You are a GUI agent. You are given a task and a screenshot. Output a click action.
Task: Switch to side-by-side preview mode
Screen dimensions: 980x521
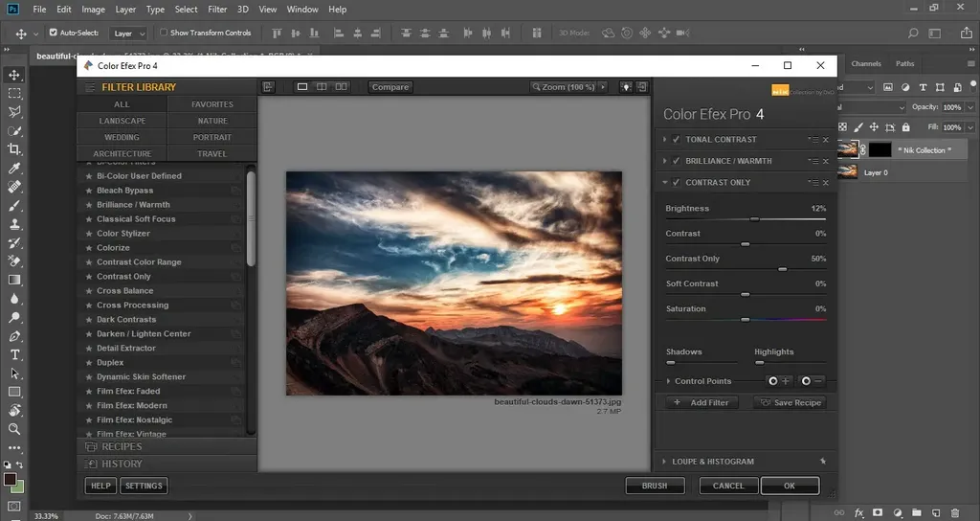(341, 87)
